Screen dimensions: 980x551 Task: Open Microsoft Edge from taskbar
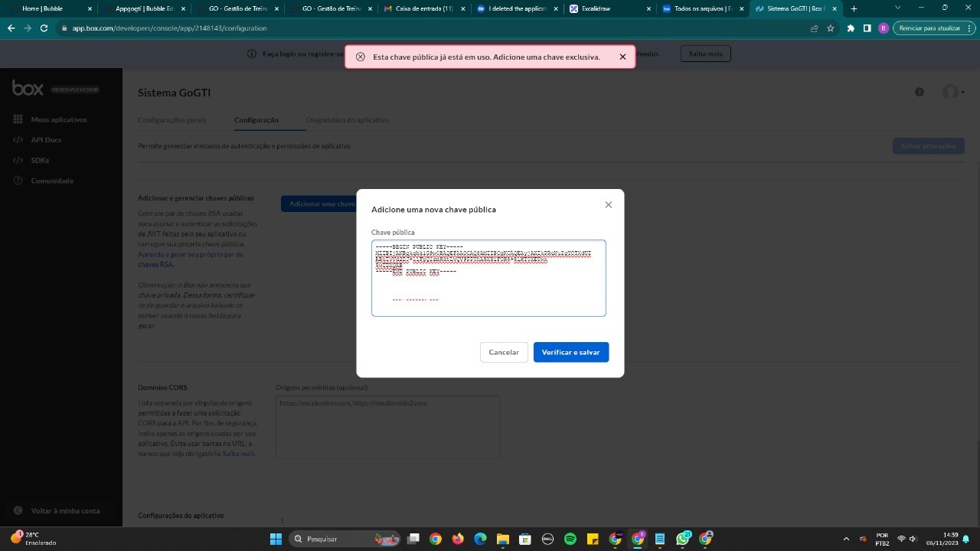(480, 539)
